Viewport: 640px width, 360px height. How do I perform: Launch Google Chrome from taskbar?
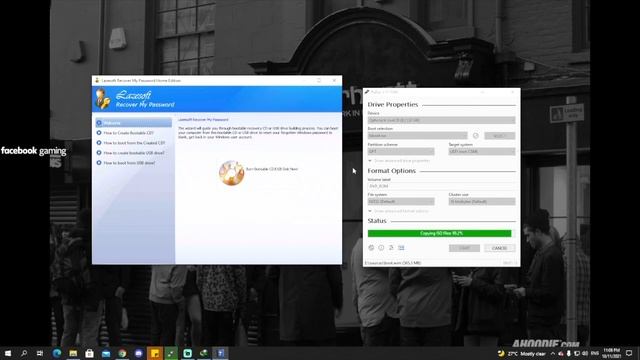click(122, 353)
